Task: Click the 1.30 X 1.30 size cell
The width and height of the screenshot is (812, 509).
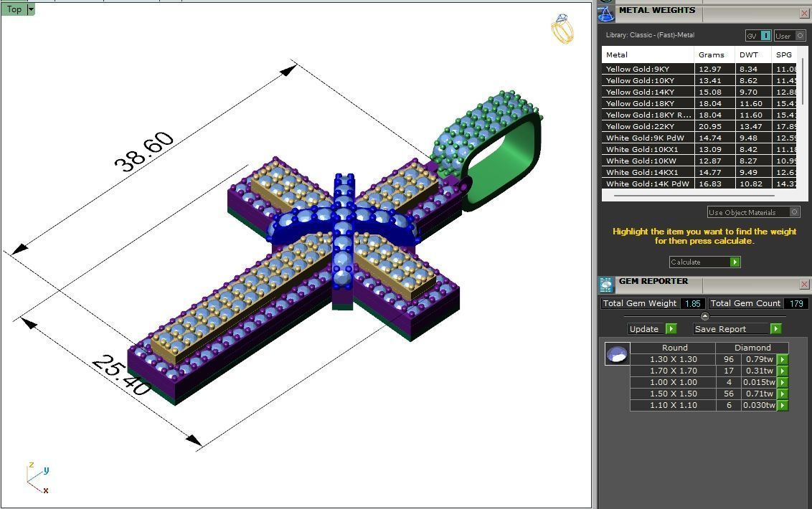Action: click(674, 359)
